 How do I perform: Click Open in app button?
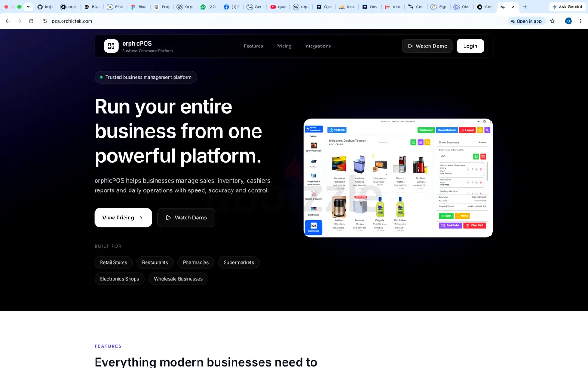click(526, 21)
